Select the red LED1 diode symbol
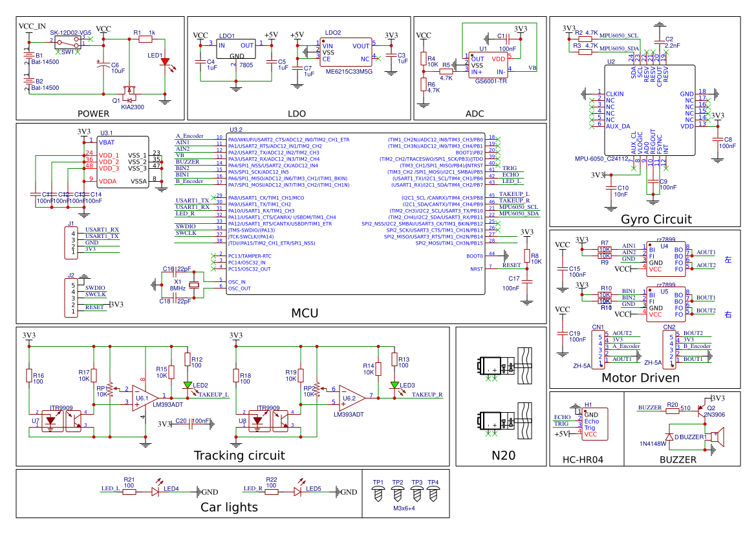The height and width of the screenshot is (535, 756). point(166,61)
